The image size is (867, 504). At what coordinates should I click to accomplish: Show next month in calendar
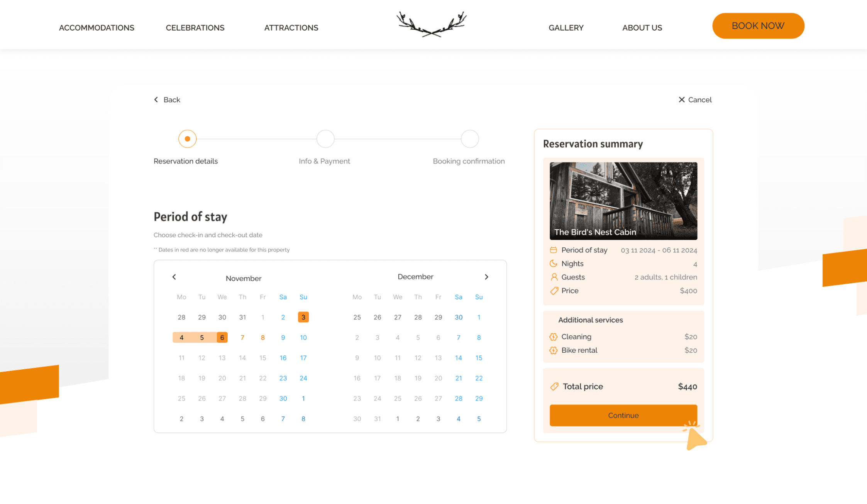[486, 277]
